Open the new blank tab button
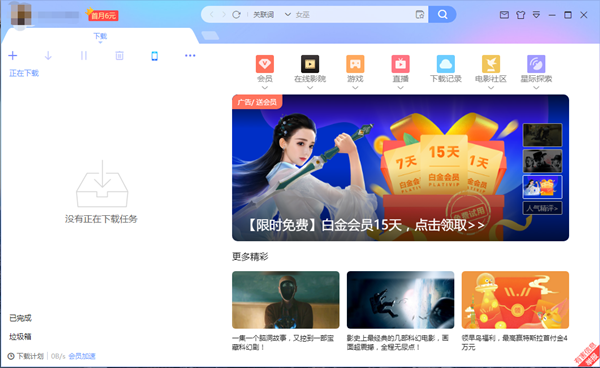 point(210,36)
